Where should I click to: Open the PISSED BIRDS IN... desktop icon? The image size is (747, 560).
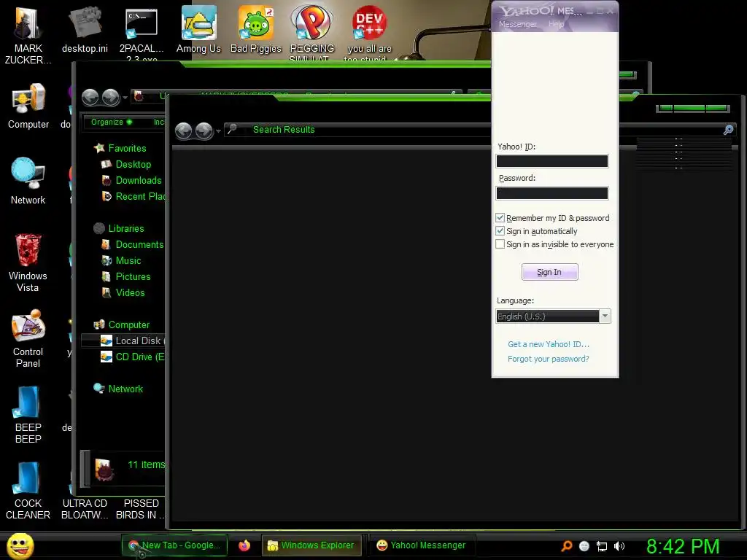(141, 508)
